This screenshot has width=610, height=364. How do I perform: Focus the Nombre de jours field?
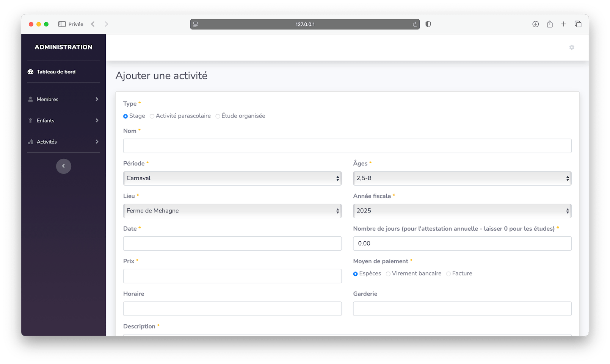coord(462,244)
